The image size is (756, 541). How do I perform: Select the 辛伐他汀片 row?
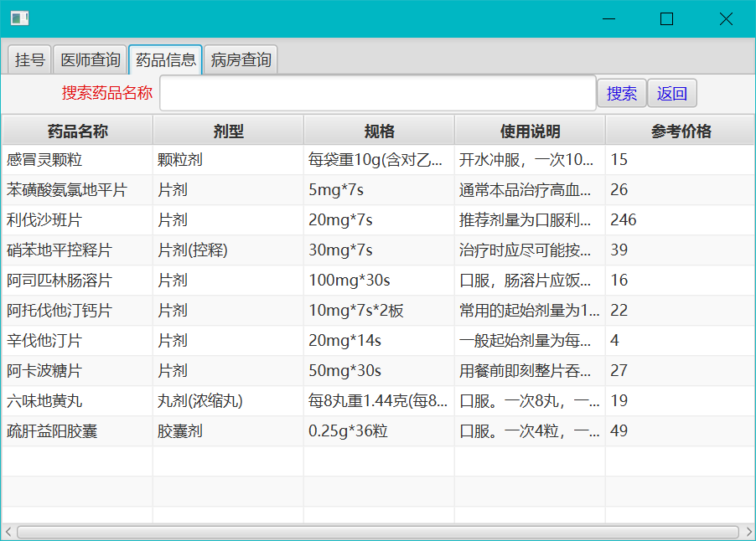pyautogui.click(x=378, y=341)
